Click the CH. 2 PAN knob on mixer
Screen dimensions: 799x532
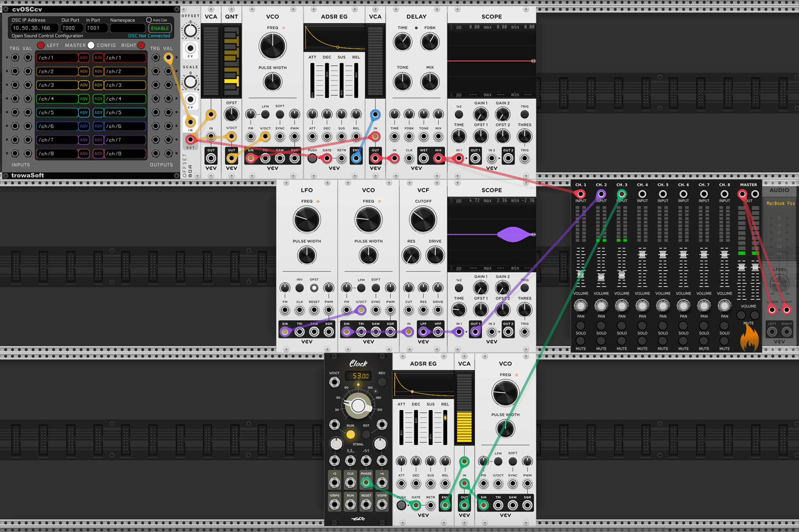(601, 305)
